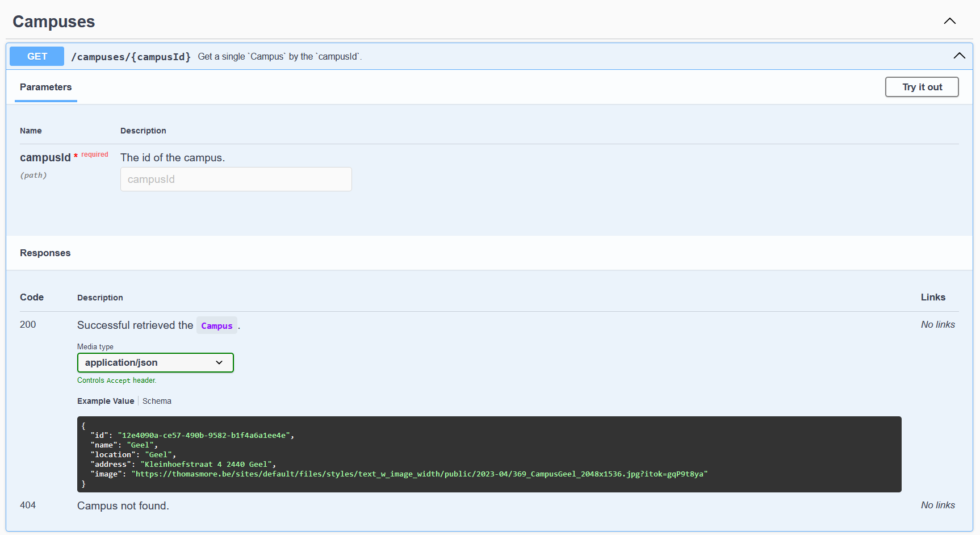Click the No links label on the 200 response

(x=937, y=324)
